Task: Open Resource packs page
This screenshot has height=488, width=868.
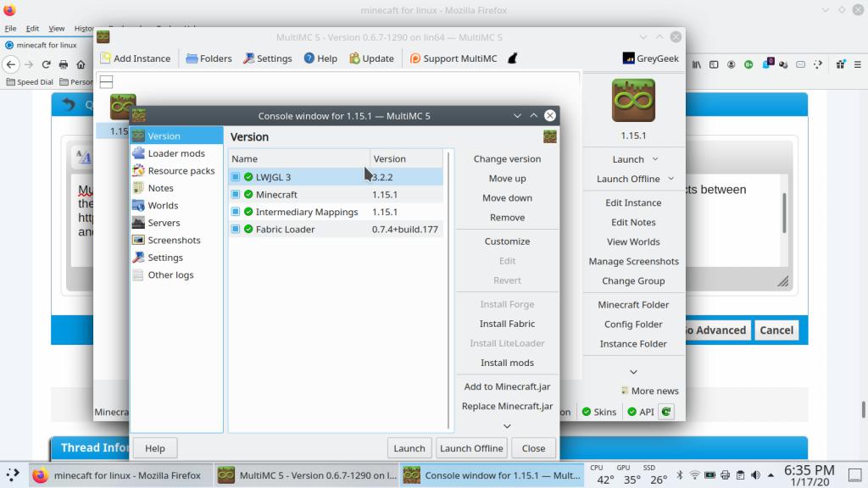Action: point(181,170)
